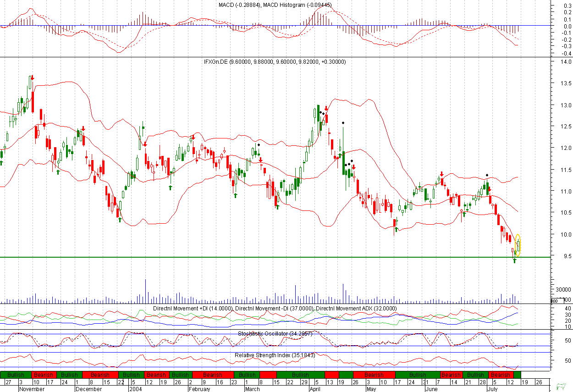Click the red sell arrow at the November high

click(x=33, y=78)
